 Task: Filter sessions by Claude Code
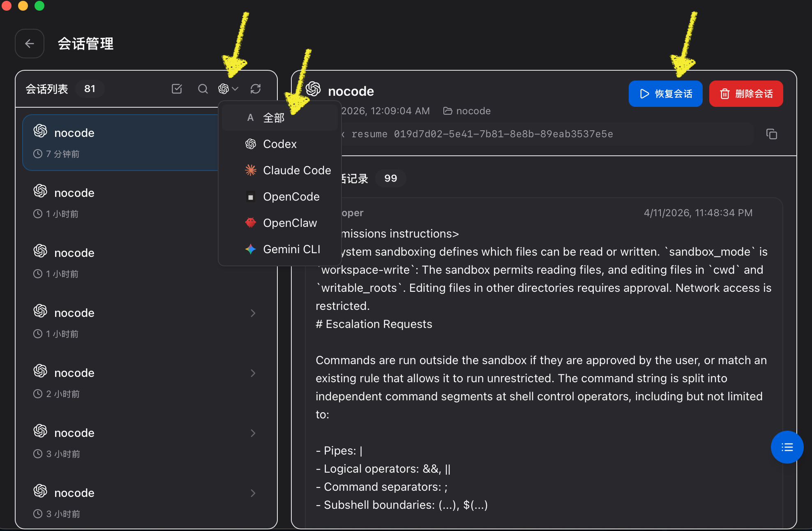[x=279, y=171]
